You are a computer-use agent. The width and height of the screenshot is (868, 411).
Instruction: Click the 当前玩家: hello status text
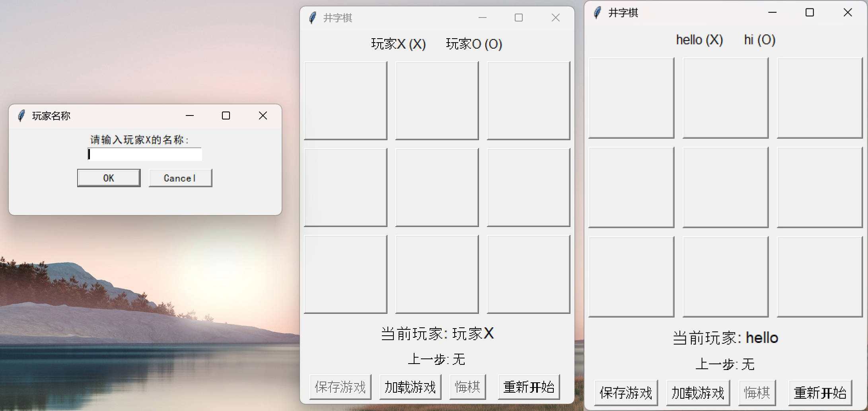coord(725,338)
